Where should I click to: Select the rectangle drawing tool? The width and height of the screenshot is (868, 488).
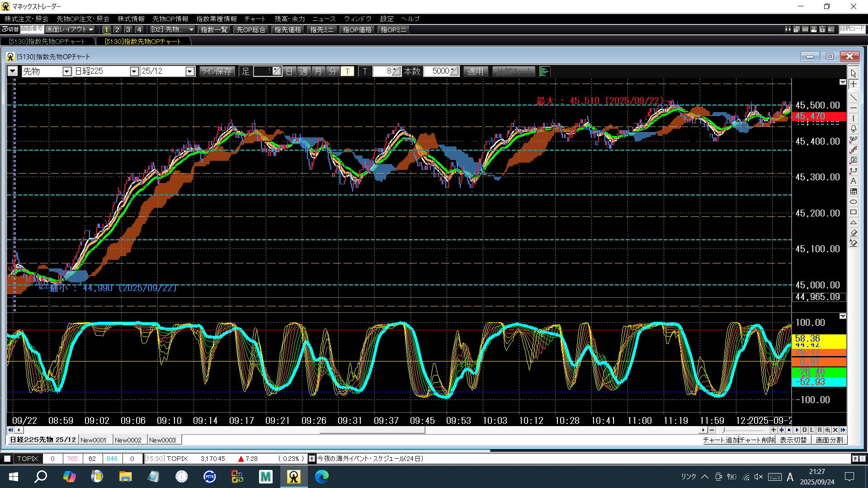coord(853,212)
